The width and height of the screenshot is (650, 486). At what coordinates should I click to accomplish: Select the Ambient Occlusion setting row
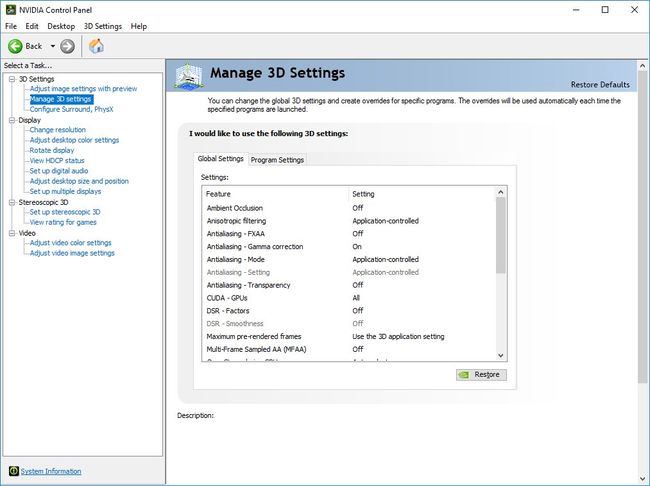(349, 208)
